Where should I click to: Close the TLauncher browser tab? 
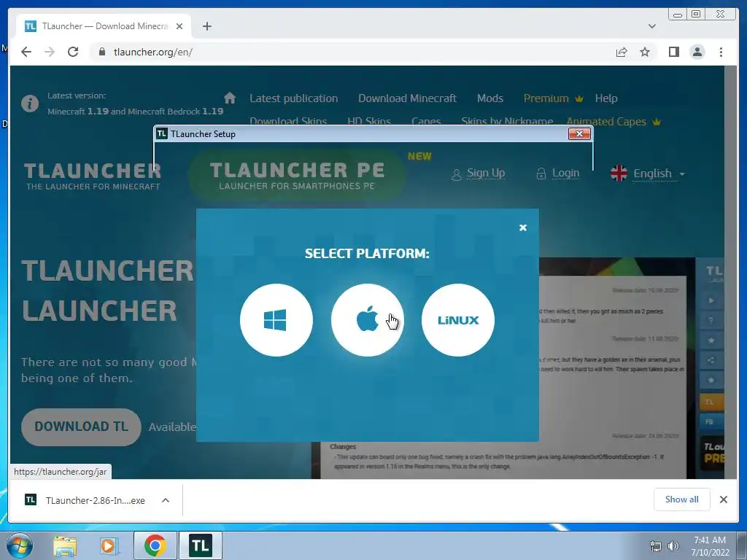(x=179, y=26)
